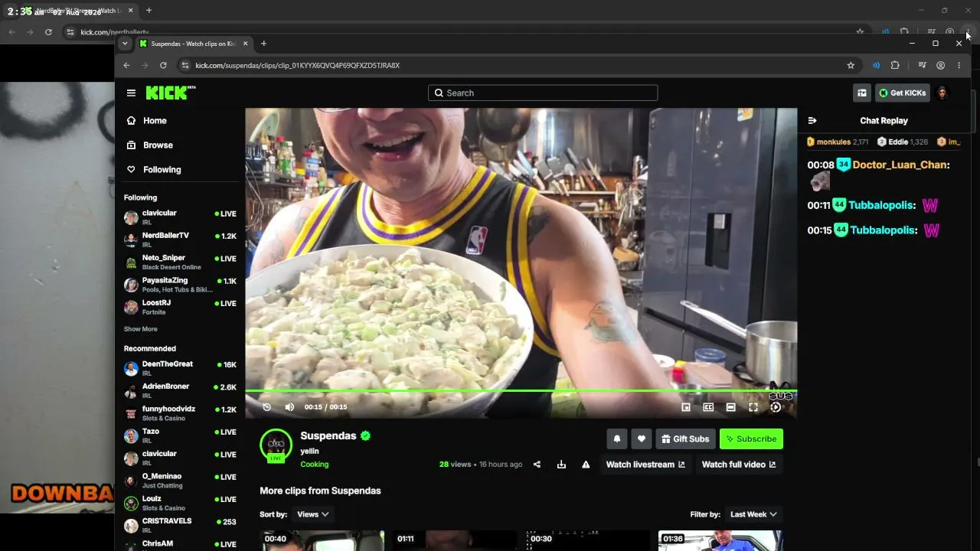The width and height of the screenshot is (980, 551).
Task: Open Tazo recommended channel
Action: click(180, 435)
